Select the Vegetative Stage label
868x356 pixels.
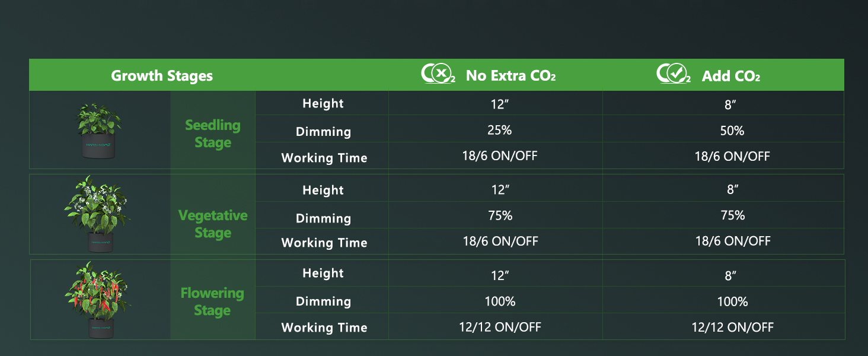[x=213, y=224]
